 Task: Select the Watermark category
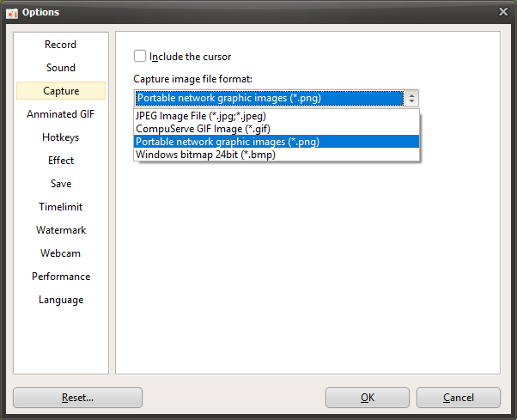[61, 230]
